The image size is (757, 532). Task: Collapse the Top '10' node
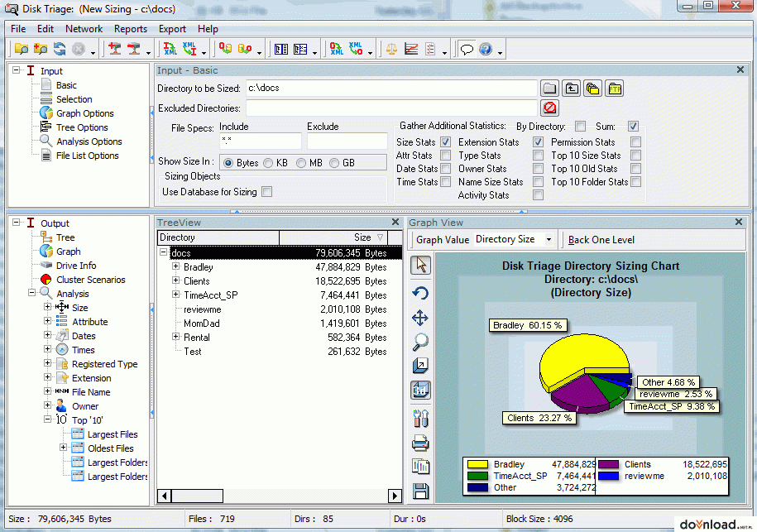(47, 419)
